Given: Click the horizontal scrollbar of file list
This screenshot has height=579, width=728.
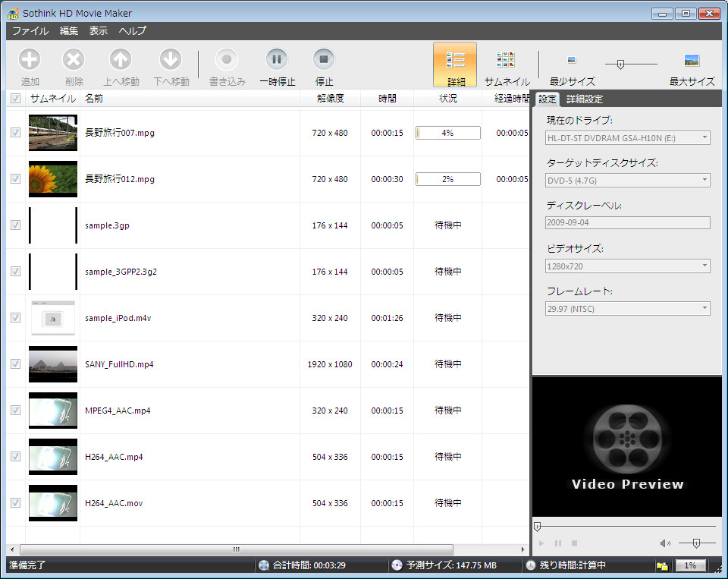Looking at the screenshot, I should (237, 549).
